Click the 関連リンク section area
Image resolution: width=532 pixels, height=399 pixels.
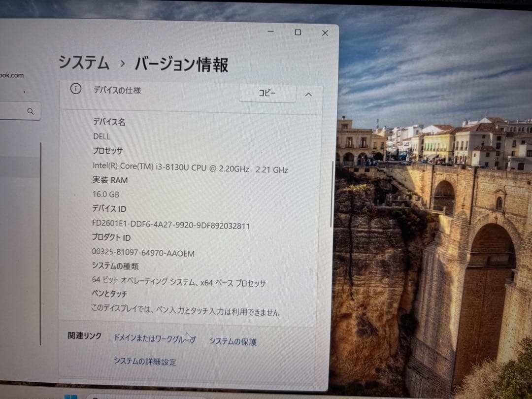[83, 337]
